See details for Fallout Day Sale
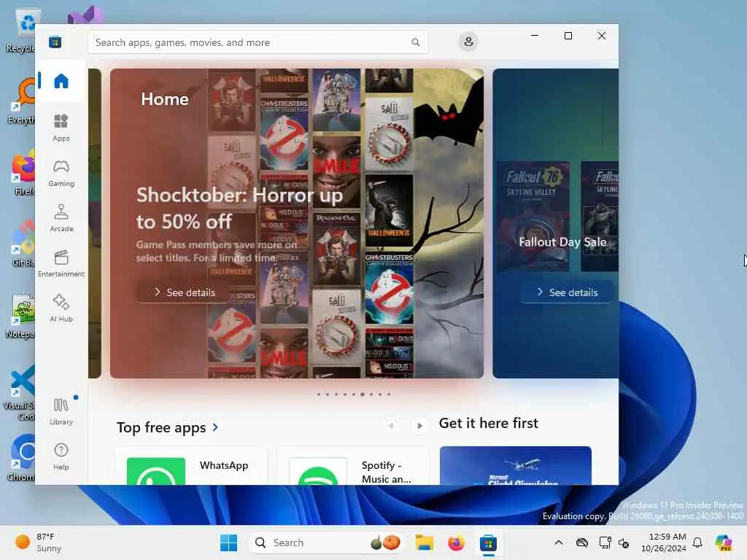Viewport: 747px width, 560px height. (x=567, y=292)
